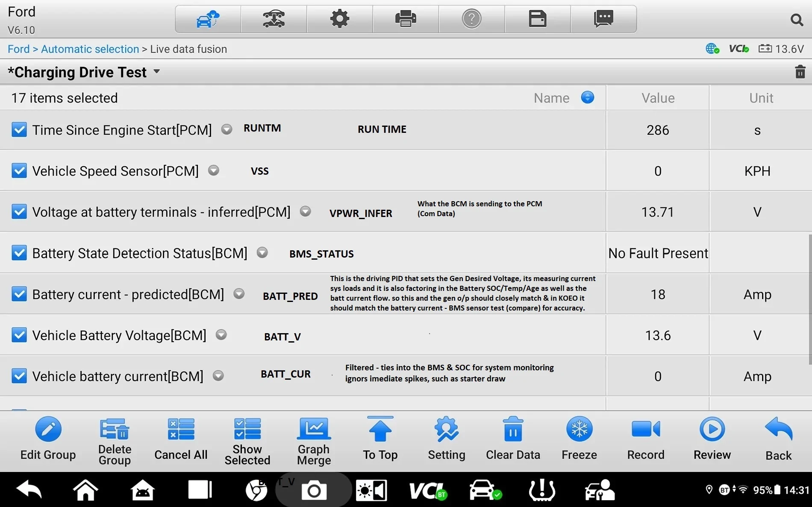Expand options for Vehicle Battery Voltage
Screen dimensions: 812x507
coord(221,335)
